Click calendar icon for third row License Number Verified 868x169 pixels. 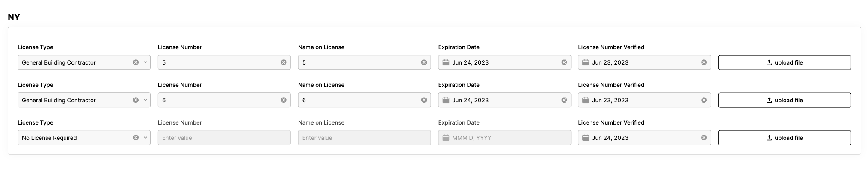tap(586, 138)
